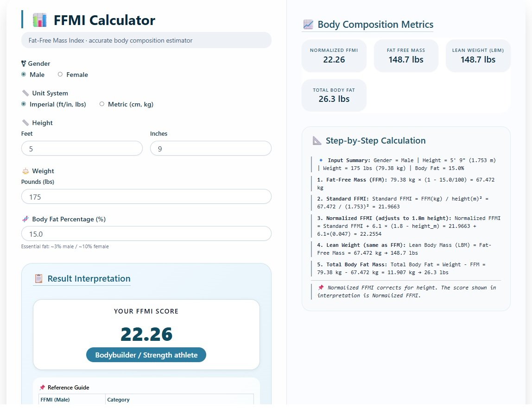The width and height of the screenshot is (532, 408).
Task: Choose Imperial (ft/in, lbs) units
Action: (x=24, y=104)
